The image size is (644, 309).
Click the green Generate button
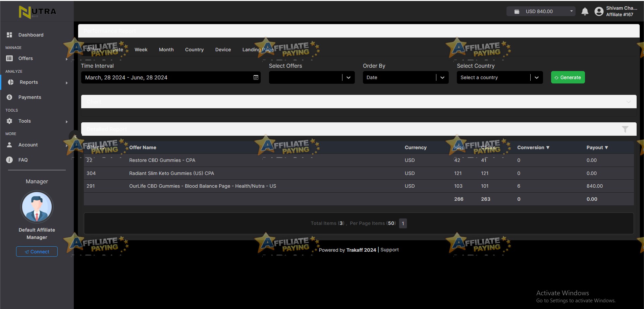point(568,77)
